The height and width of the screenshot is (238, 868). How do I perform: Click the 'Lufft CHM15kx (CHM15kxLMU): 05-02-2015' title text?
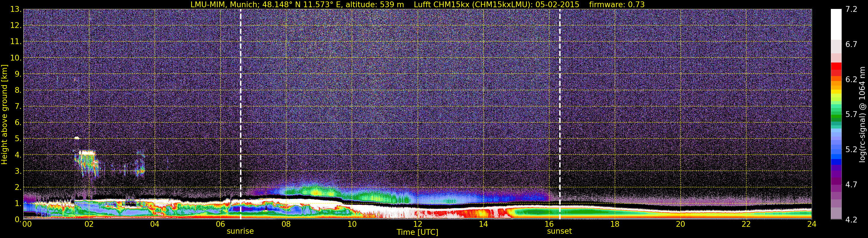click(x=496, y=5)
